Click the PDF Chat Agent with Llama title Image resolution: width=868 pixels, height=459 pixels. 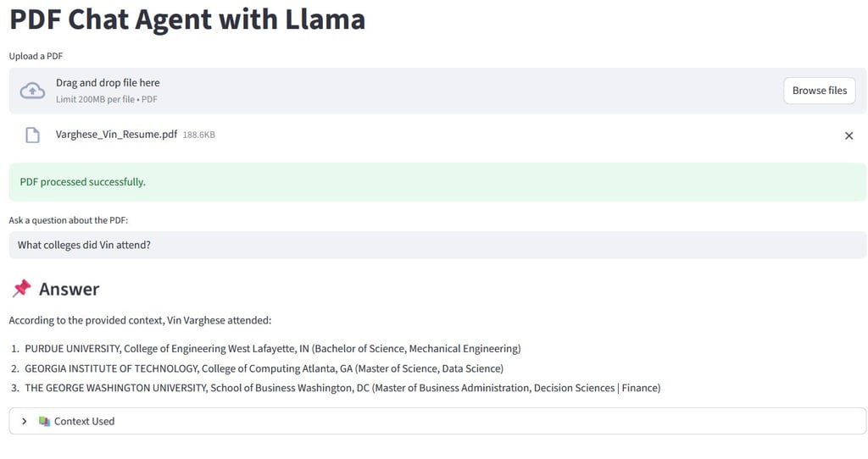187,19
